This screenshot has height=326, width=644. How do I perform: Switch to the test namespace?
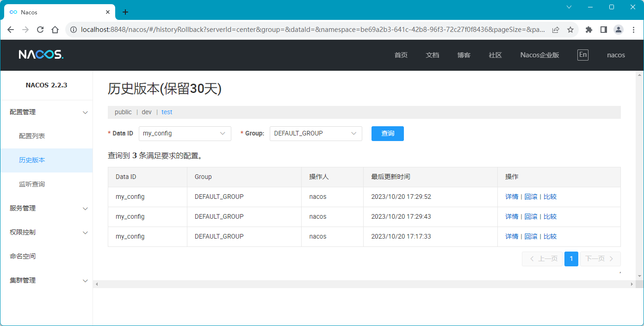pyautogui.click(x=167, y=112)
